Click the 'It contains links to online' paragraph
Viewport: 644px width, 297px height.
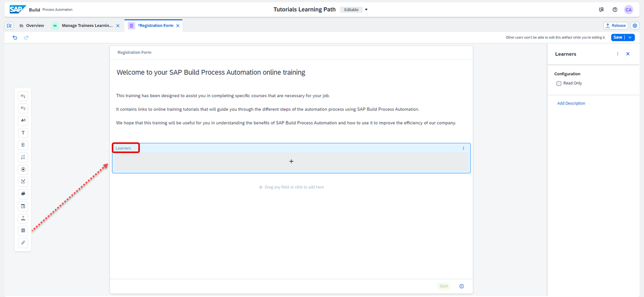tap(267, 109)
